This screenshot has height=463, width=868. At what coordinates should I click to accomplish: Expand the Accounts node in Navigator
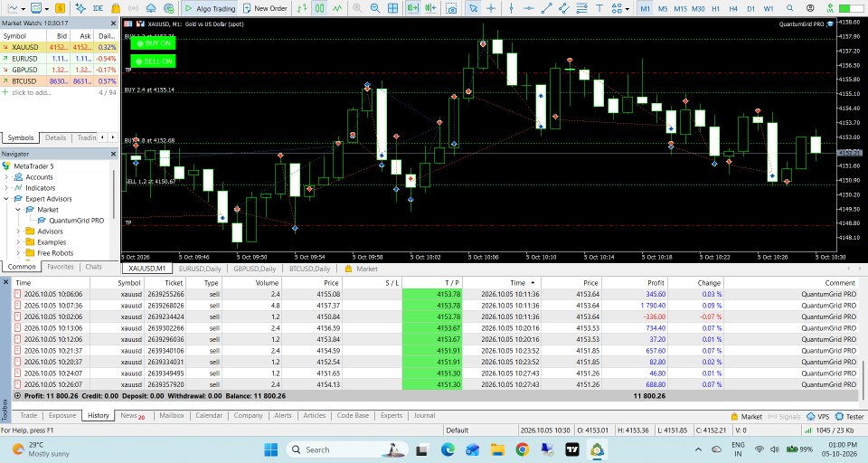tap(7, 177)
